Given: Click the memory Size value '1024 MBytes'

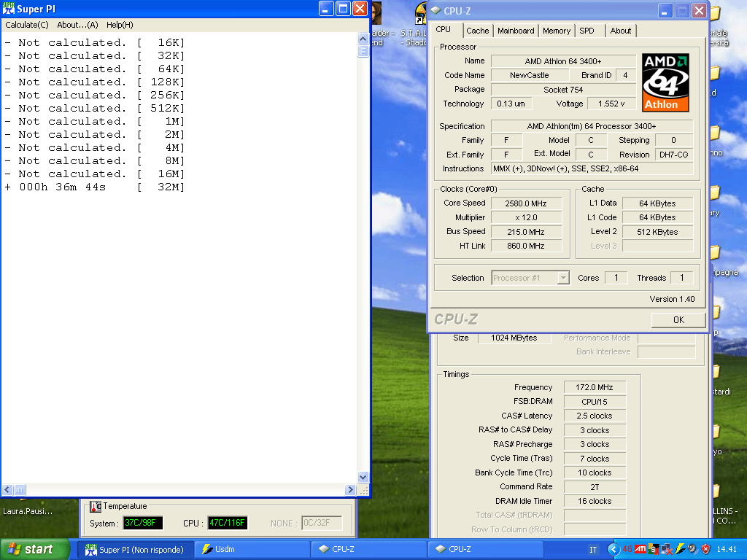Looking at the screenshot, I should point(514,338).
